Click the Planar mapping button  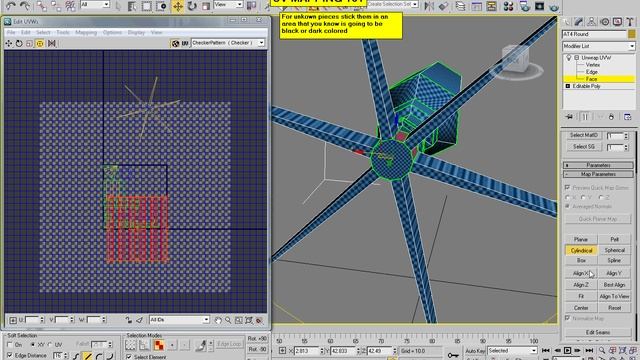(x=581, y=240)
